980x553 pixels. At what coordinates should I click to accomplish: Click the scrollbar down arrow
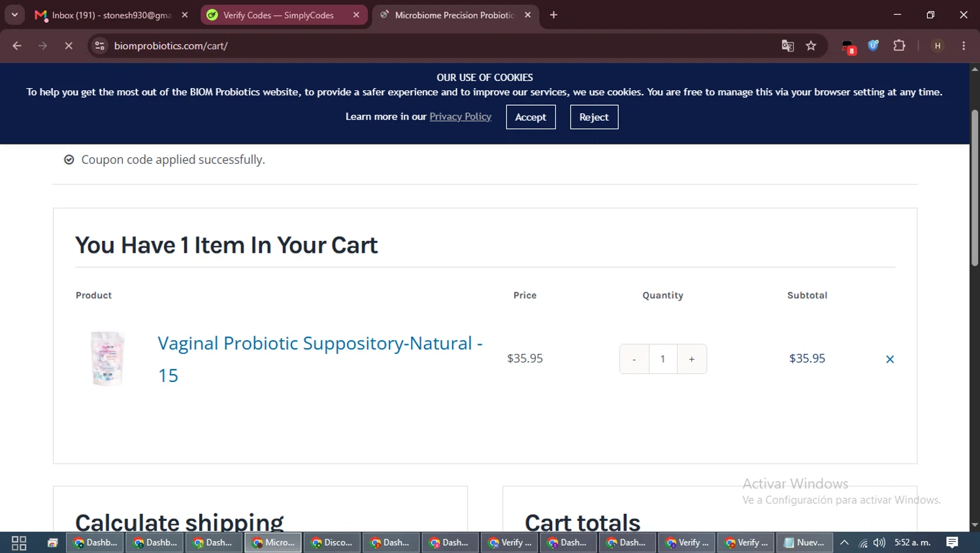point(975,525)
